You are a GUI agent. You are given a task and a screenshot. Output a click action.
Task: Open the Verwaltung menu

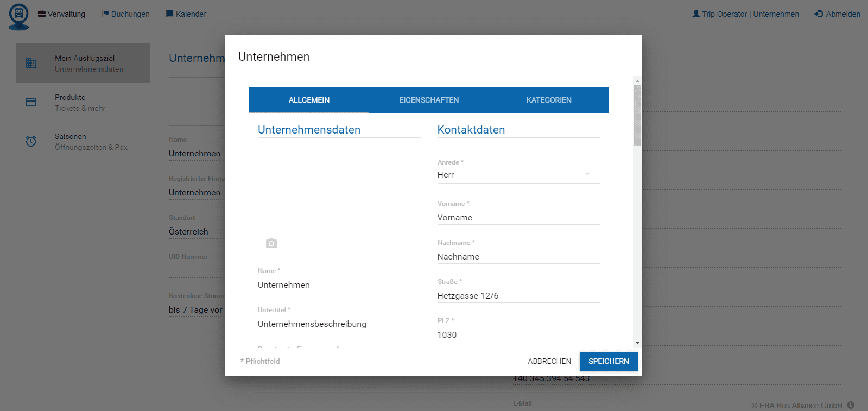(61, 14)
